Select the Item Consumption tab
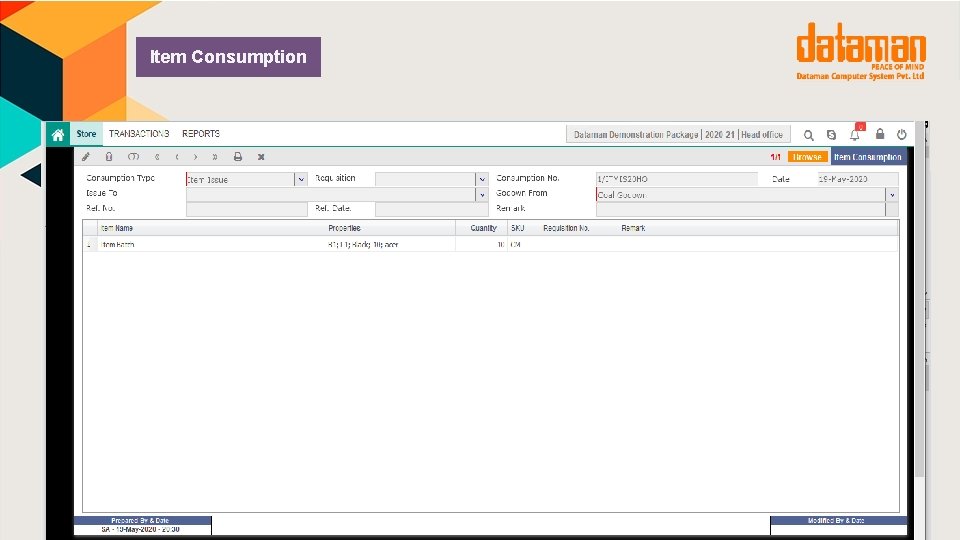Image resolution: width=960 pixels, height=540 pixels. point(868,157)
